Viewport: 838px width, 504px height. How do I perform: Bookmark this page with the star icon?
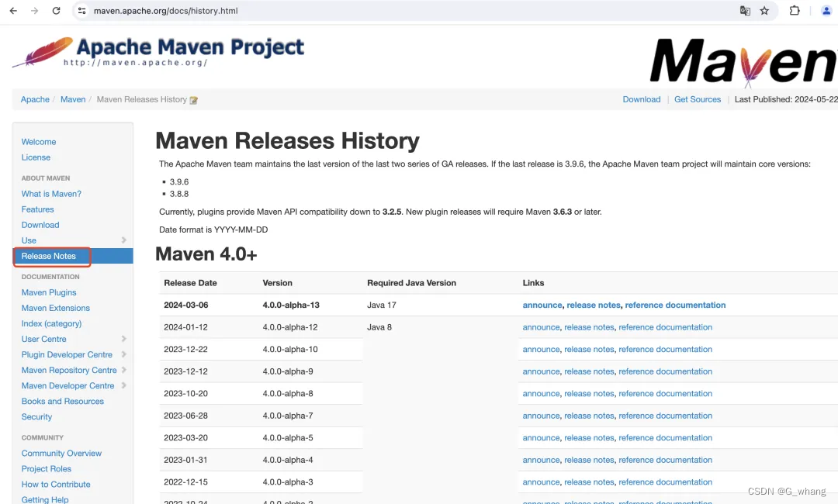point(765,11)
